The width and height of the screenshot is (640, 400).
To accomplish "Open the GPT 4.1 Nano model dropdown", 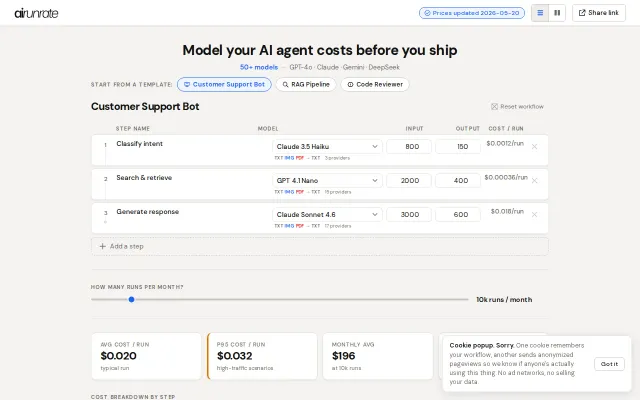I will click(x=327, y=180).
